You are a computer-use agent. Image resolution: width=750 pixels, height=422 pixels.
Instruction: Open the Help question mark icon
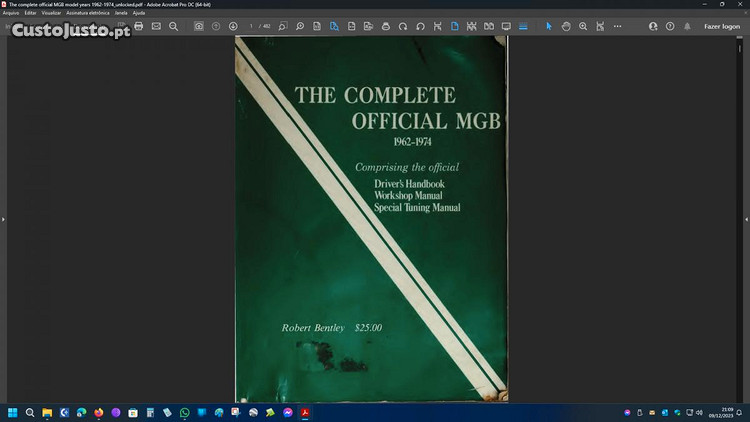click(x=670, y=26)
